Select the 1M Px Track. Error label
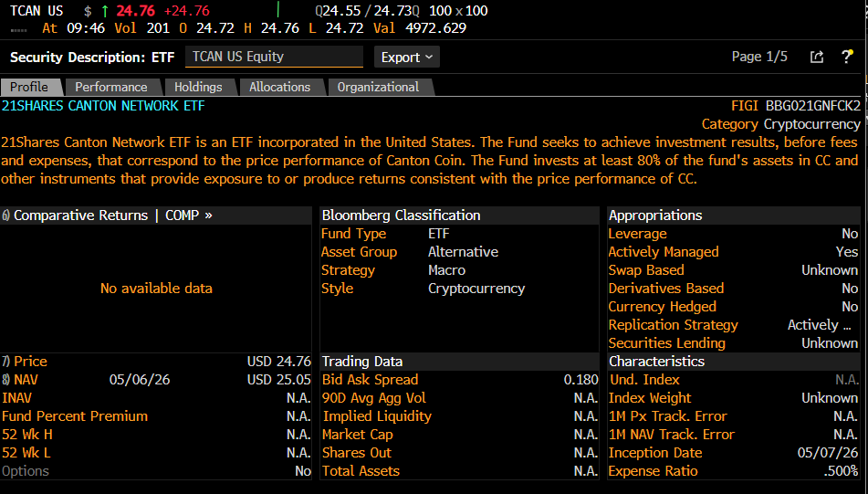Image resolution: width=868 pixels, height=494 pixels. pyautogui.click(x=667, y=415)
